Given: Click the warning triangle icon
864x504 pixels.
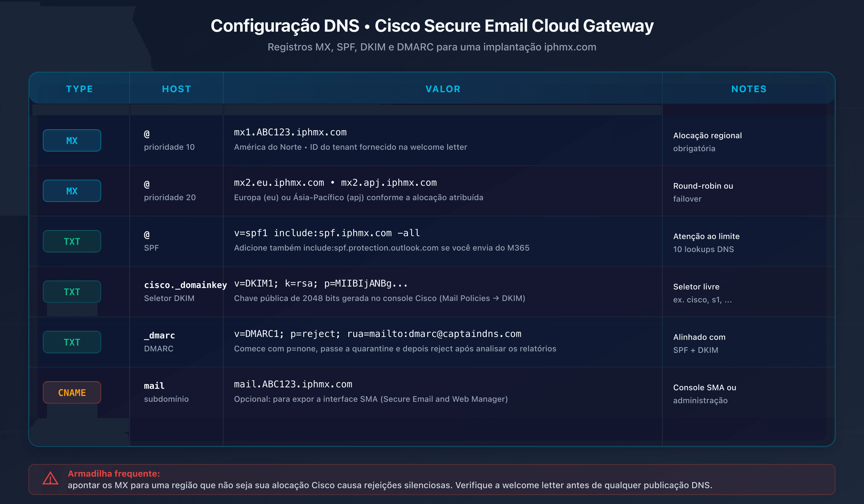Looking at the screenshot, I should (x=50, y=478).
